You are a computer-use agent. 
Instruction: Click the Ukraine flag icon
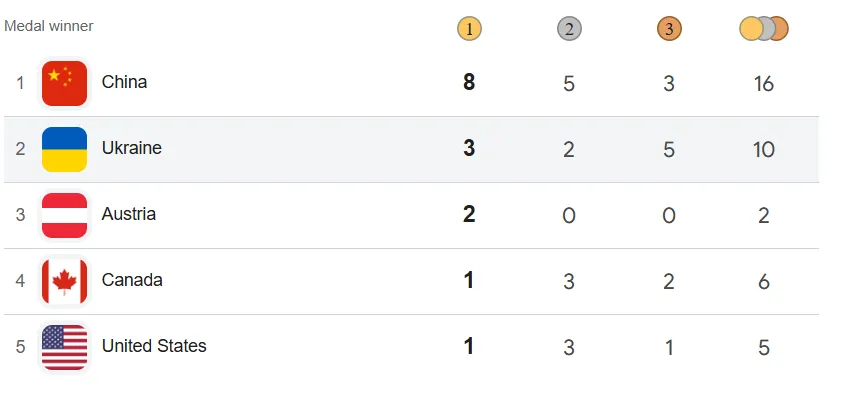(x=64, y=149)
